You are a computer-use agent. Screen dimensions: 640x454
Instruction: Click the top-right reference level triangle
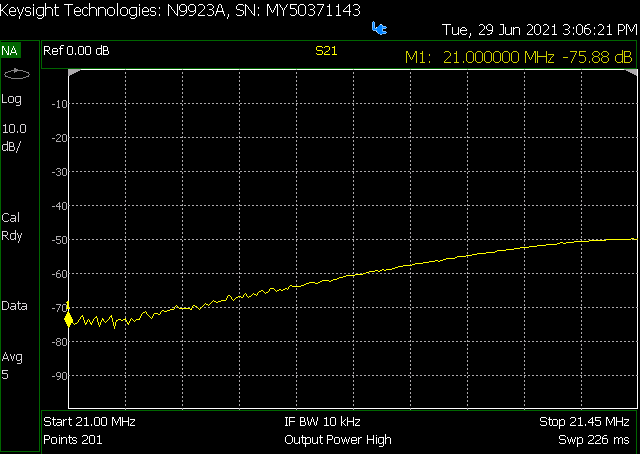click(632, 73)
